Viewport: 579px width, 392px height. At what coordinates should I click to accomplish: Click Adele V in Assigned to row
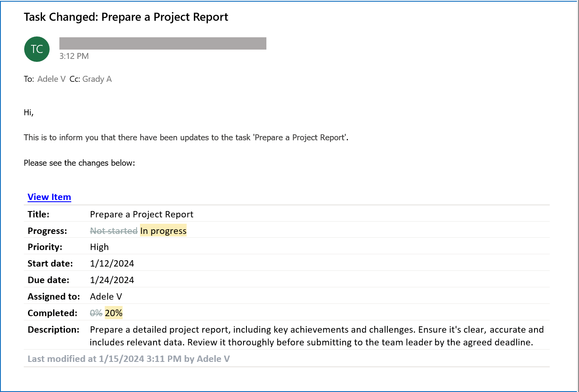(x=106, y=297)
